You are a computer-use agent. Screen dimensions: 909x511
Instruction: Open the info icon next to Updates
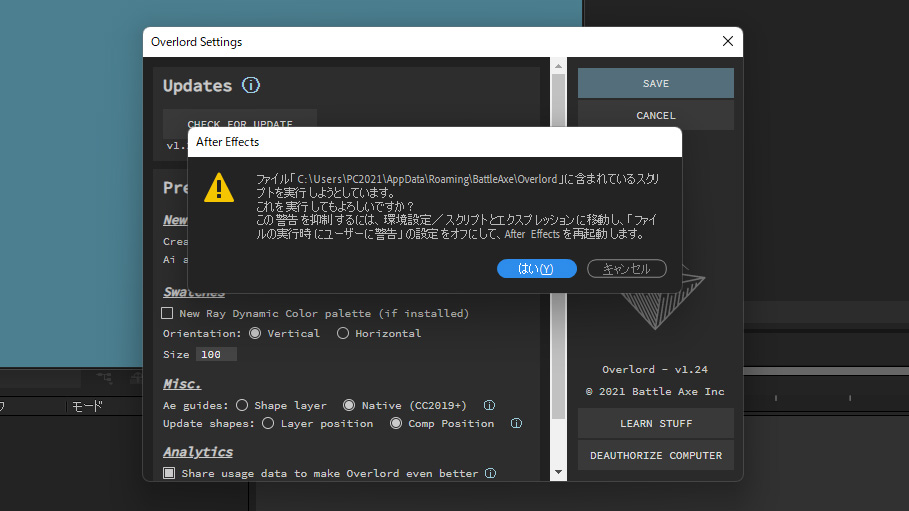[251, 85]
